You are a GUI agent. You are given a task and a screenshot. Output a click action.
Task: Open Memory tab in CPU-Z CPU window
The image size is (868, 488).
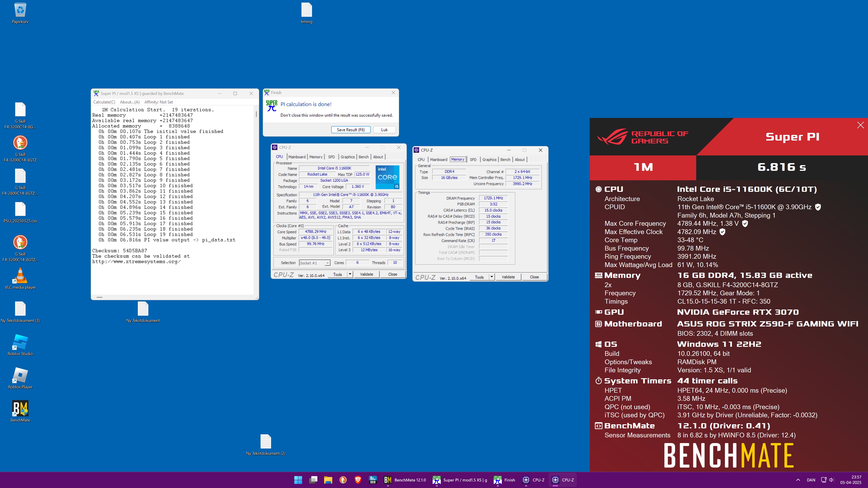(316, 157)
